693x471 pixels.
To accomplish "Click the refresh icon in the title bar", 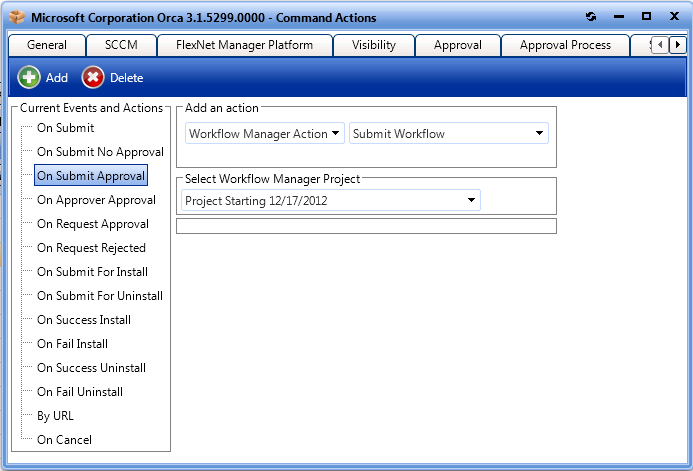I will click(x=591, y=17).
